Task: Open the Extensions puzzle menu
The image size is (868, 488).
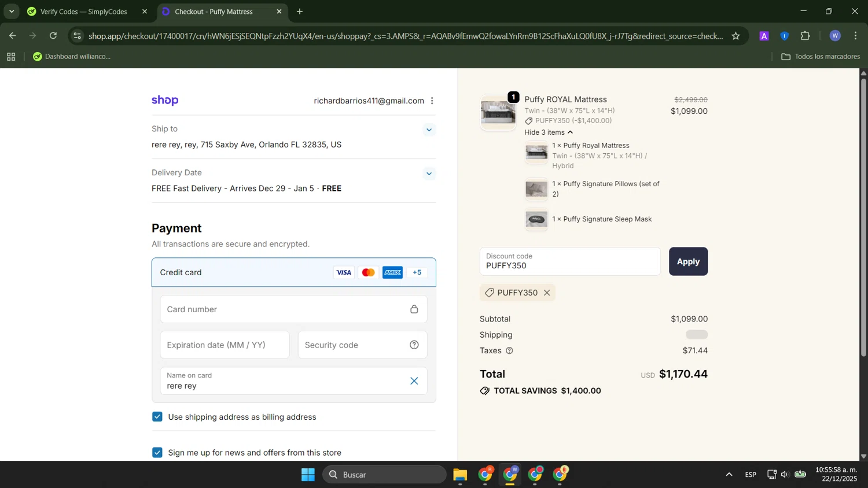Action: 806,36
